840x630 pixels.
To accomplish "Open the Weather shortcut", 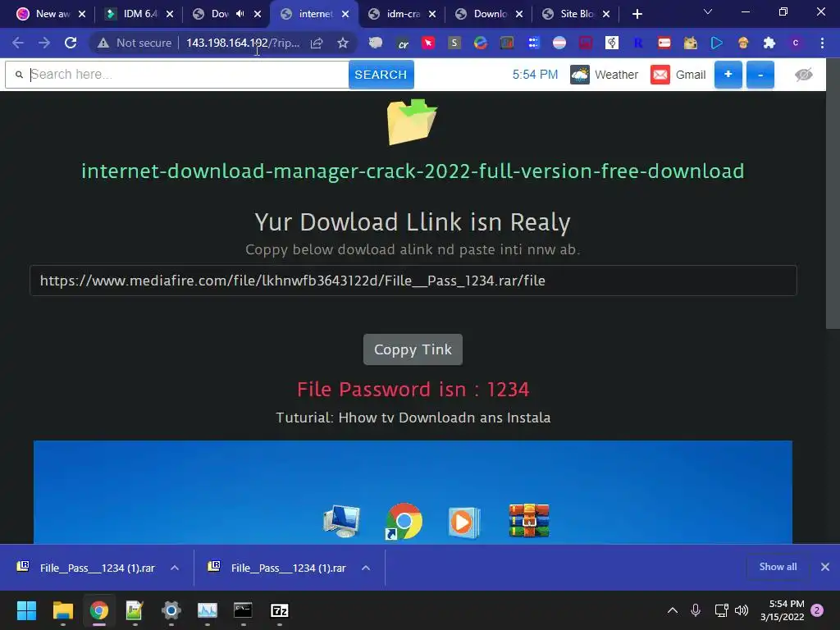I will coord(605,75).
